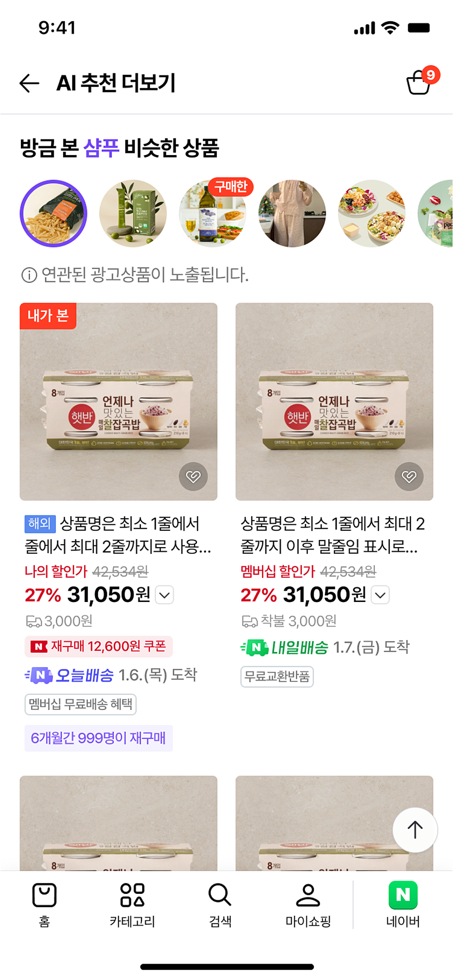Tap the info icon beside 연관된 광고상품

click(x=29, y=275)
